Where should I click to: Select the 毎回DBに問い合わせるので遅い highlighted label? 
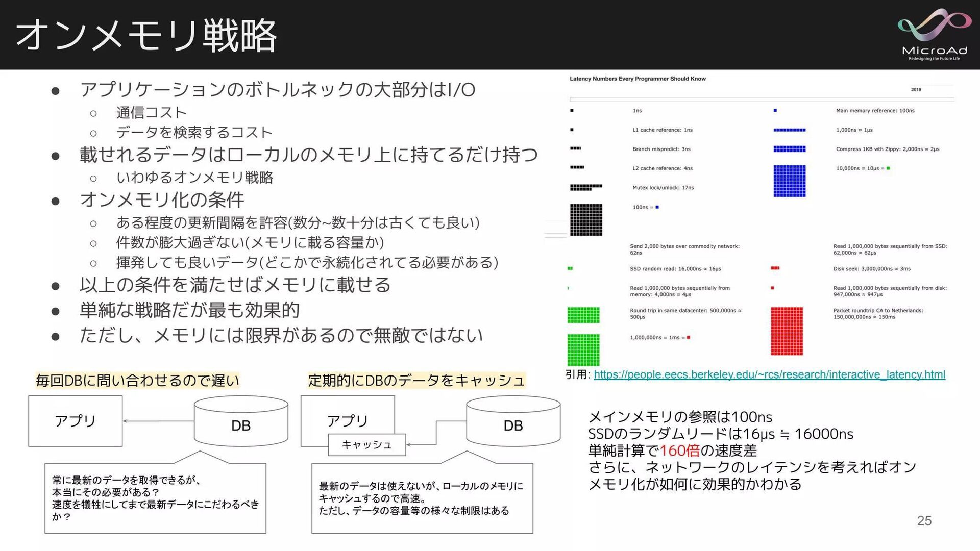pos(137,381)
